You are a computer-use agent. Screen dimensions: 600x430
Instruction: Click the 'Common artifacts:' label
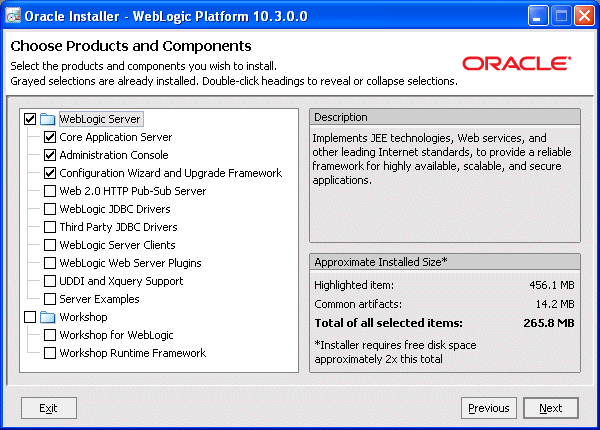point(358,304)
